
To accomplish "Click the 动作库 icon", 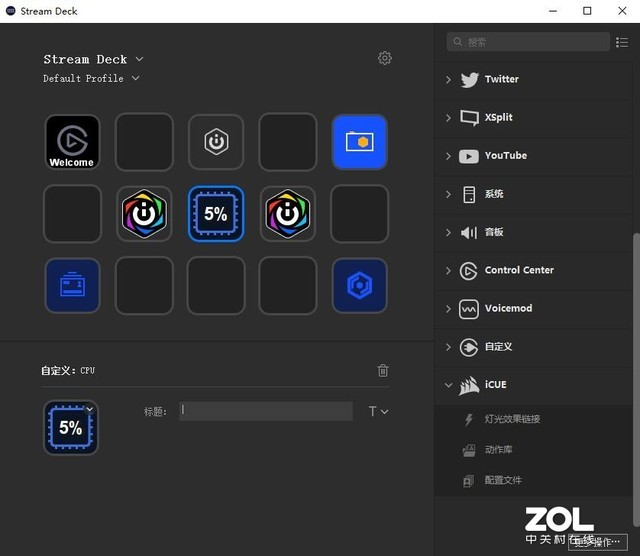I will [469, 450].
